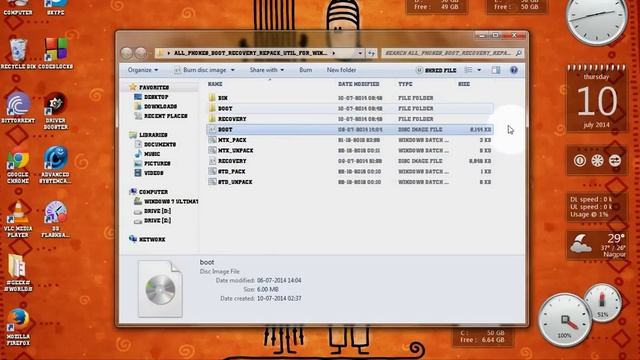
Task: Select the MTK_pack batch file
Action: click(x=350, y=140)
